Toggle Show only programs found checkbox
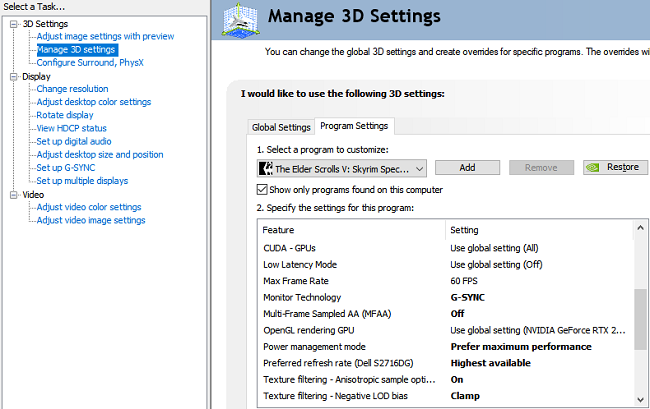This screenshot has height=409, width=650. (x=262, y=189)
